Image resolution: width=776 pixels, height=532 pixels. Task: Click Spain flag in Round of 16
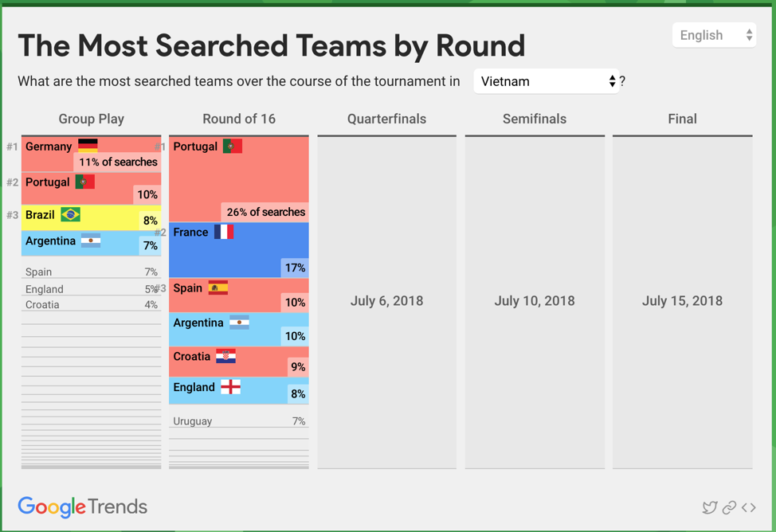click(x=218, y=288)
